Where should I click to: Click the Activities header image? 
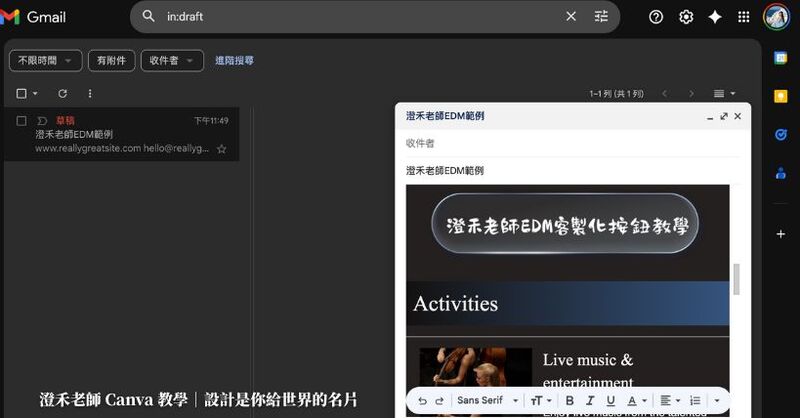tap(568, 303)
